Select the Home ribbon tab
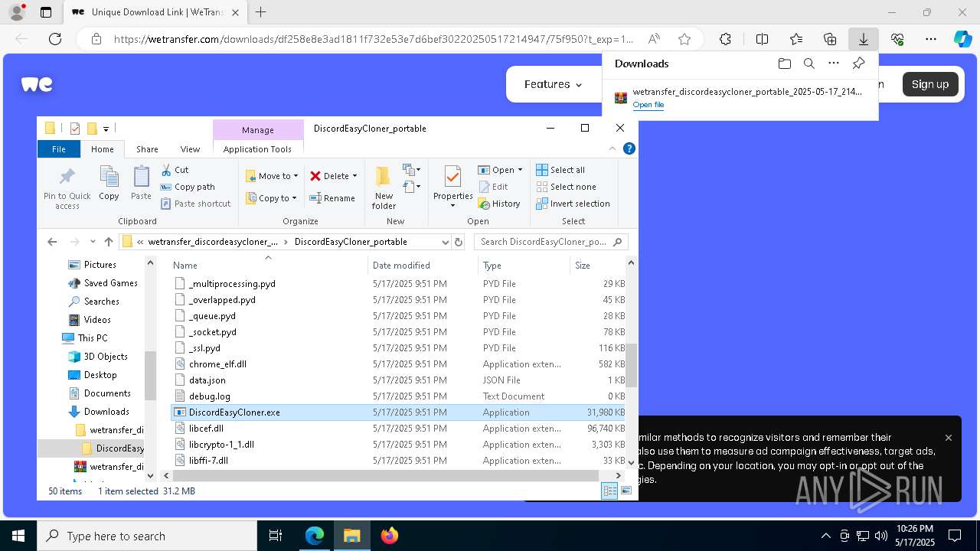 point(103,149)
